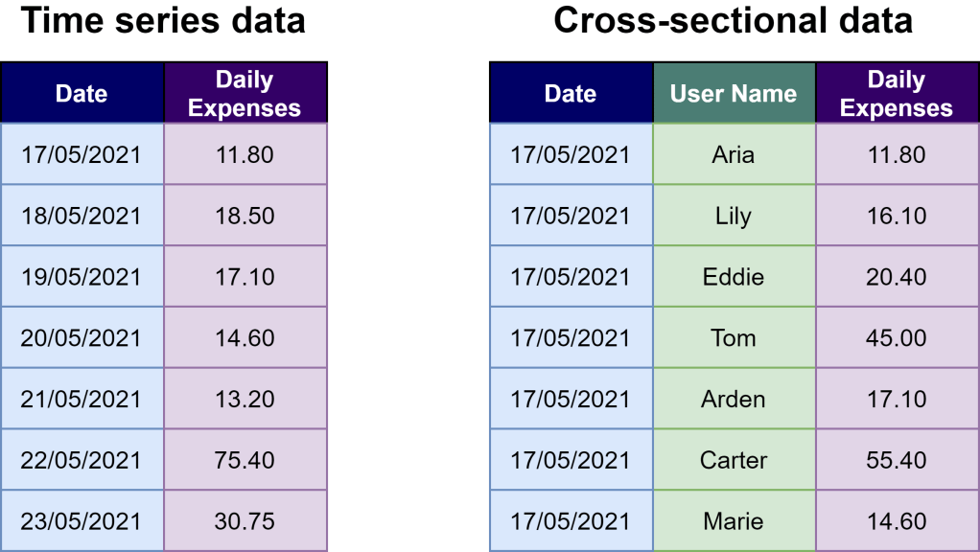Click the Lily user name cell
The height and width of the screenshot is (552, 980).
734,216
